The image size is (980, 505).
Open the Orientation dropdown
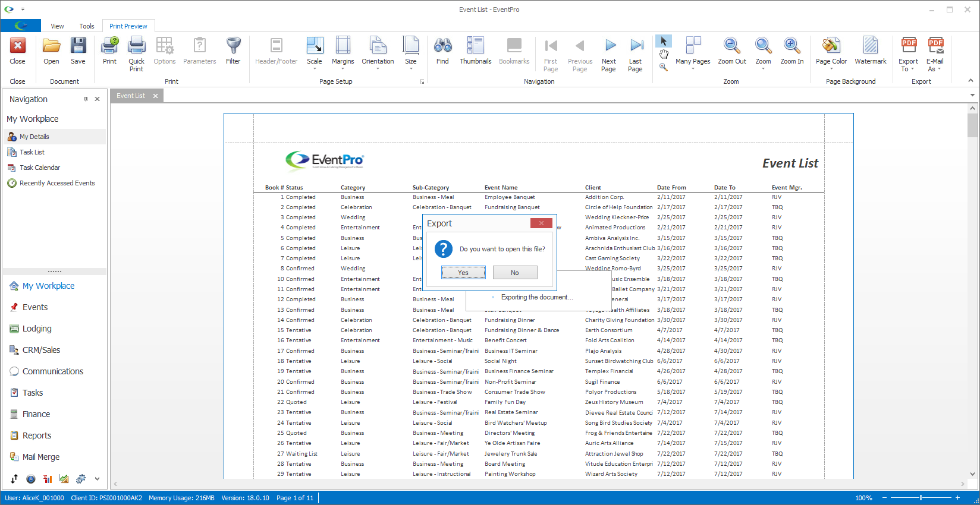pos(378,53)
